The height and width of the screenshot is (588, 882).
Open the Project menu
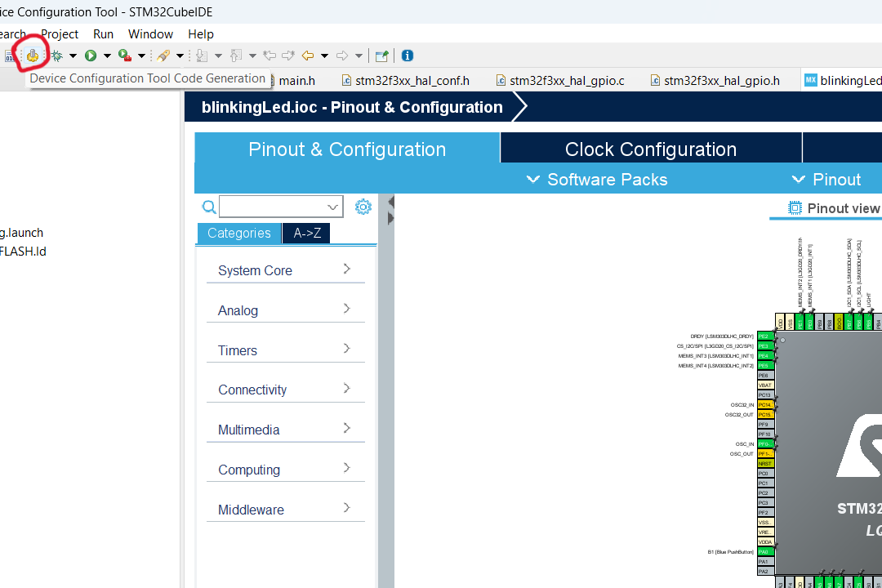[x=60, y=33]
